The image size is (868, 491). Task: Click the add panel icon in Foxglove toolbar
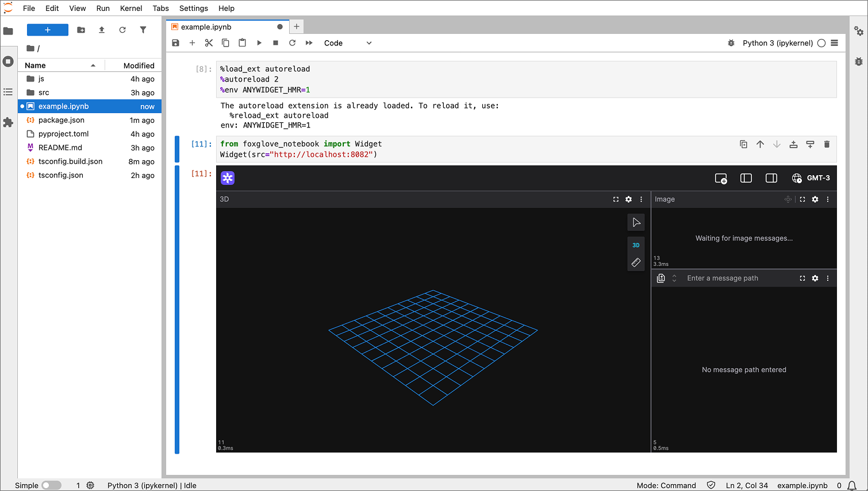click(721, 178)
